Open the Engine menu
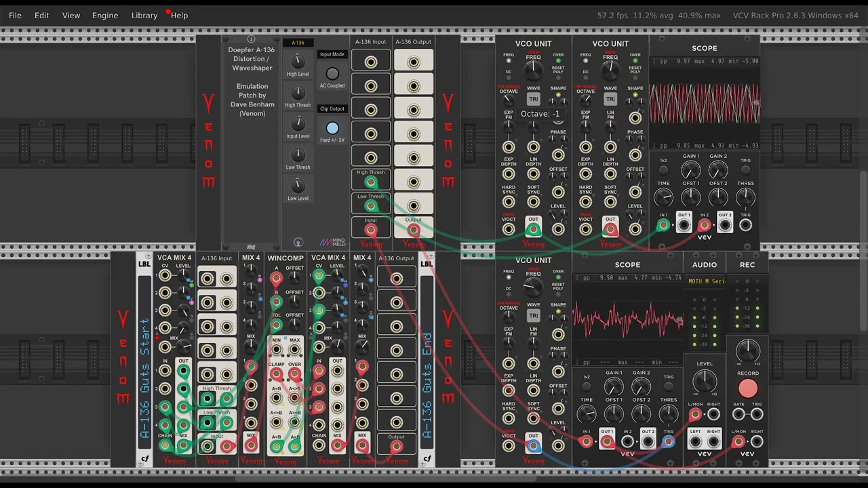 click(105, 15)
